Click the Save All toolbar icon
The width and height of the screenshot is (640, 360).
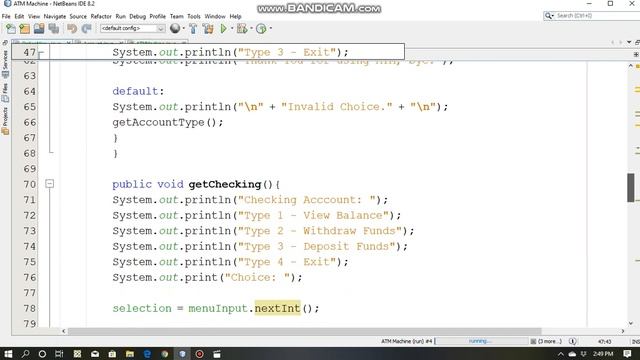(x=53, y=29)
